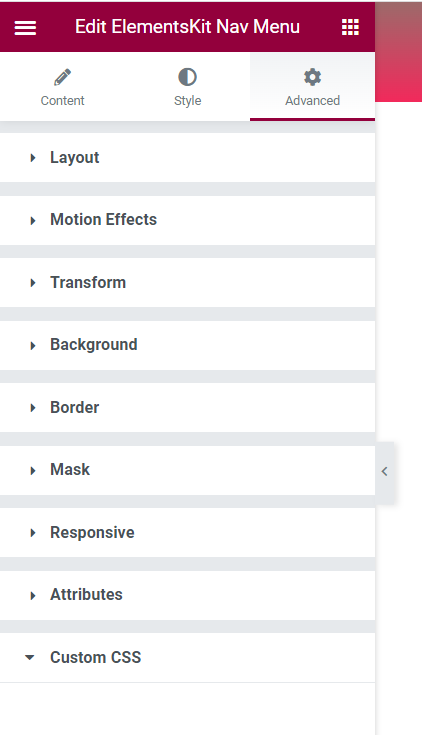
Task: Expand the Responsive section
Action: tap(188, 532)
